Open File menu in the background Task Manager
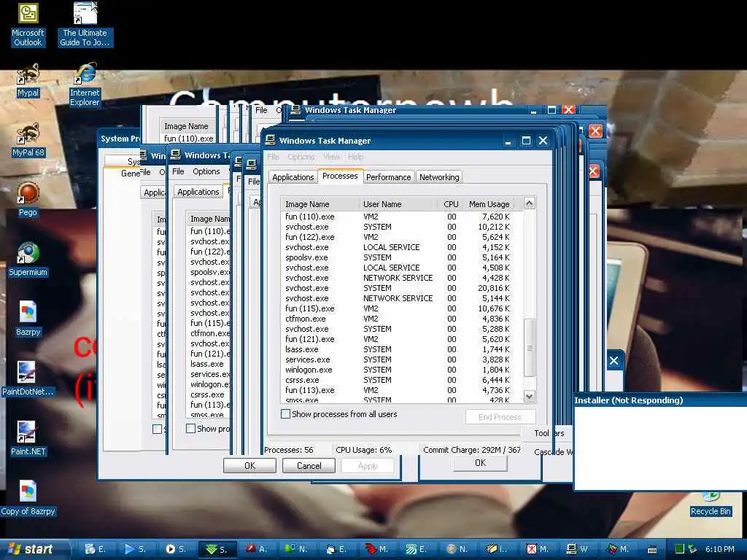 (x=178, y=171)
